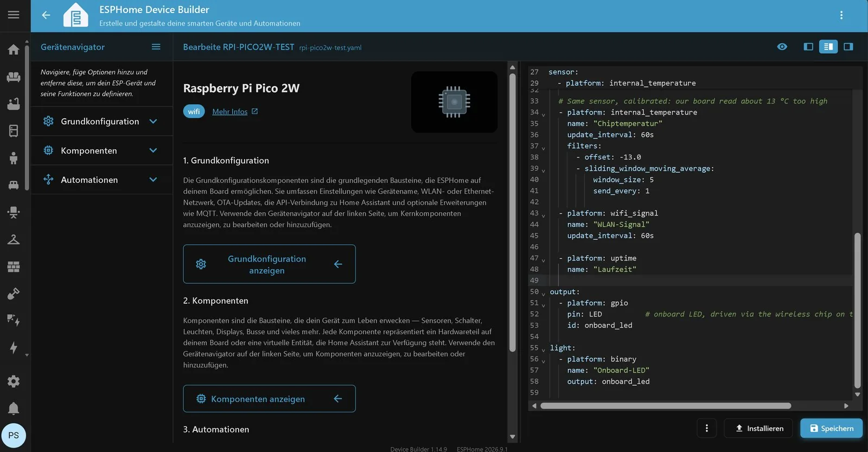Open the clothes hanger sidebar icon
The image size is (868, 452).
point(14,239)
